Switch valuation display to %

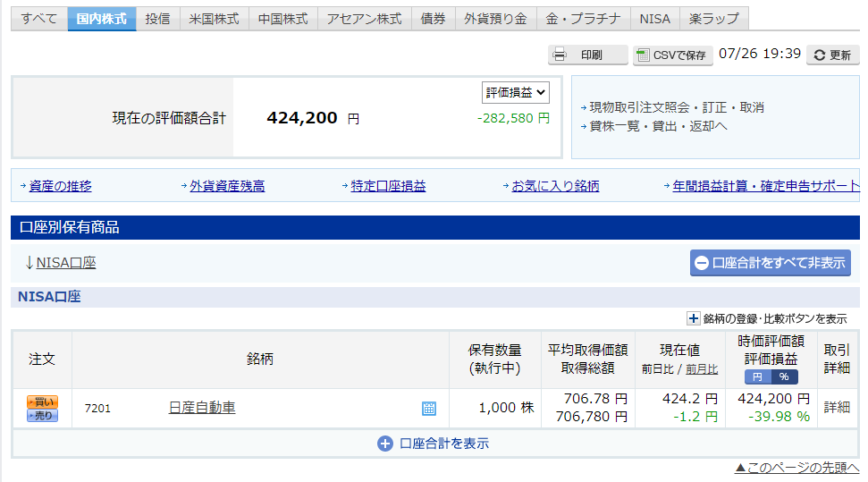(x=784, y=376)
